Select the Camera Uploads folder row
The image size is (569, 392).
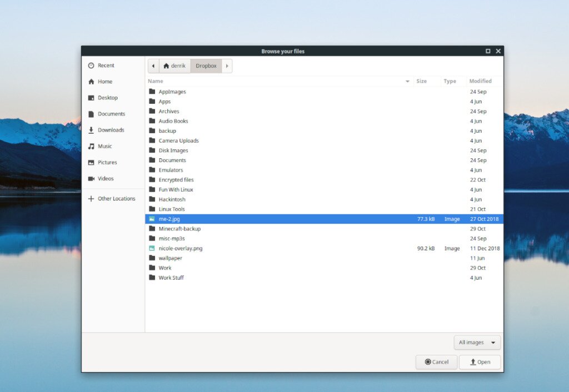(x=178, y=140)
